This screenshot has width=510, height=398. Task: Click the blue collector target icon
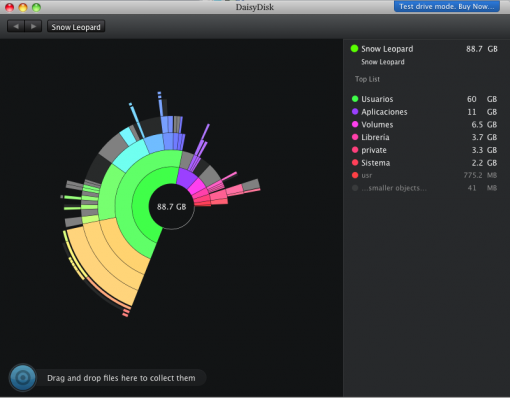pos(23,378)
